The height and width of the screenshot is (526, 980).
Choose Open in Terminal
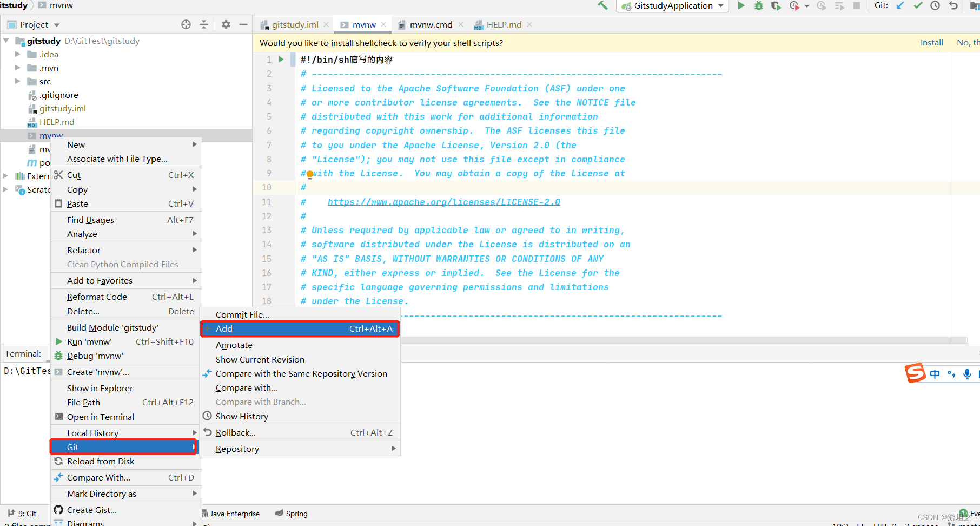[126, 417]
